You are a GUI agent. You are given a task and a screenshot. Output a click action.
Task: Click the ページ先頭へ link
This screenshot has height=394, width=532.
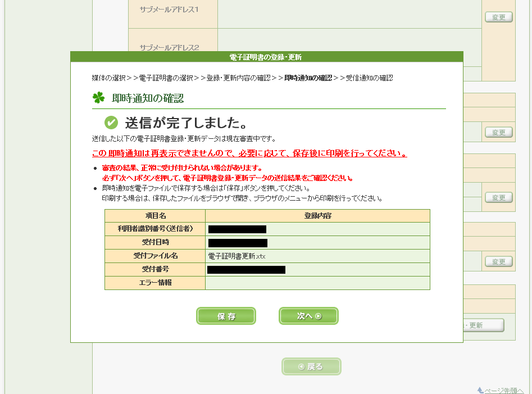pos(504,391)
